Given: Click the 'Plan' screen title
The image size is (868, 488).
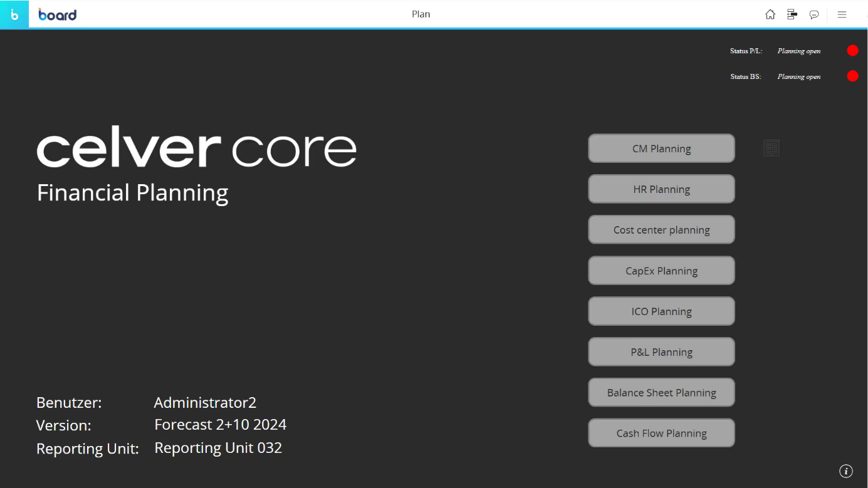Looking at the screenshot, I should 421,14.
